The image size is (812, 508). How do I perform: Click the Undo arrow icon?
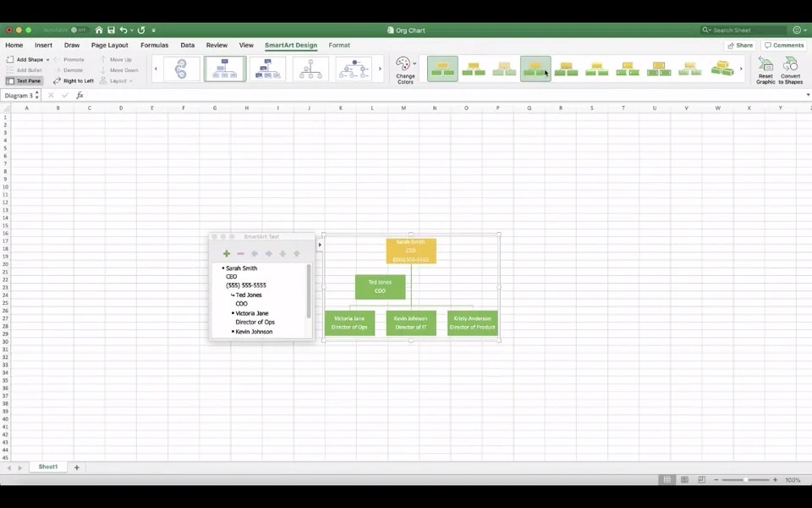[x=123, y=30]
